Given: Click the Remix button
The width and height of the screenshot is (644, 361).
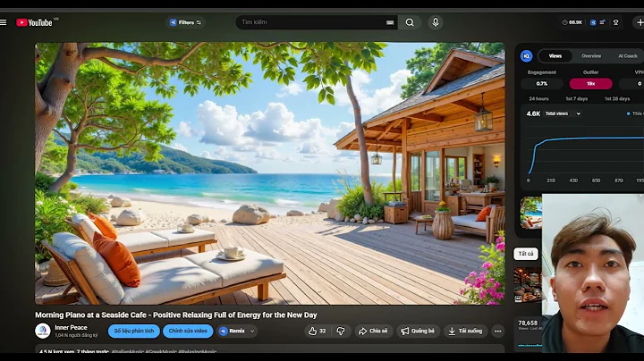Looking at the screenshot, I should pos(232,331).
